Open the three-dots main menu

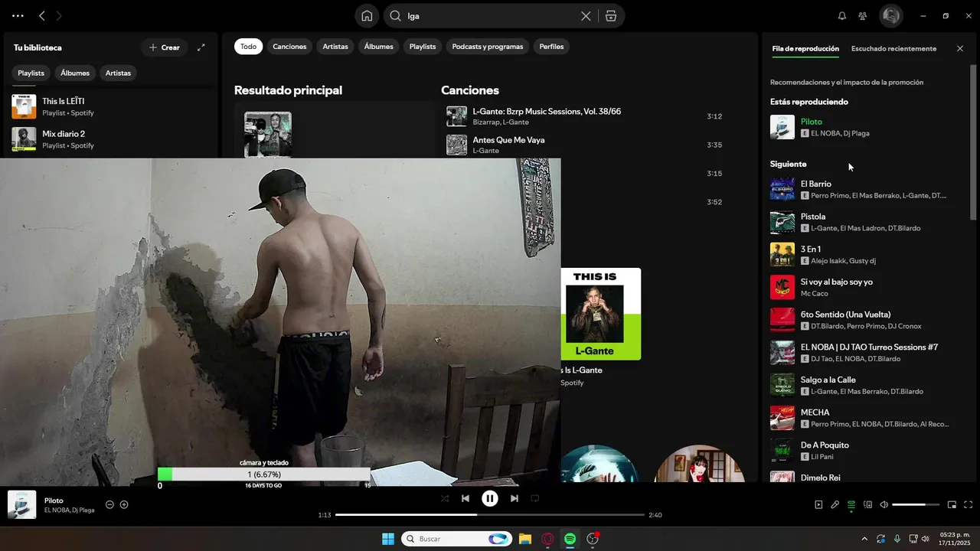(x=18, y=16)
